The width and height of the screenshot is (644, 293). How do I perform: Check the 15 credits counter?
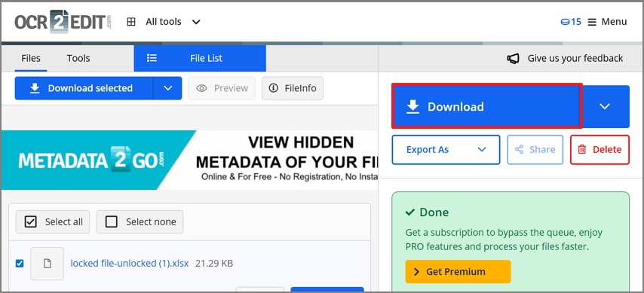pyautogui.click(x=571, y=22)
